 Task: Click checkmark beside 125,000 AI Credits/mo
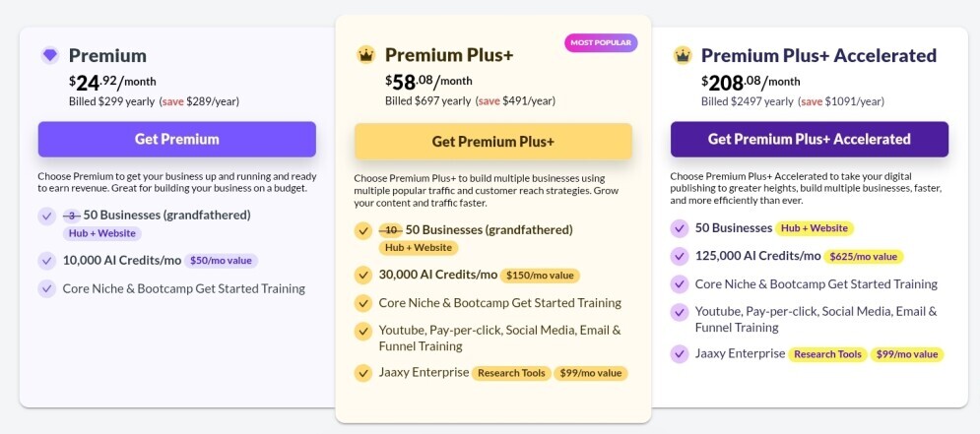(x=680, y=256)
